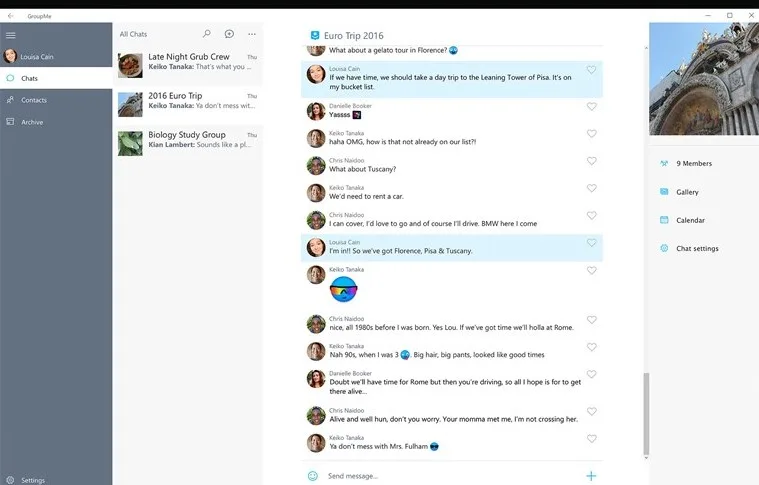The height and width of the screenshot is (485, 759).
Task: Click Biology Study Group leaf thumbnail
Action: pyautogui.click(x=130, y=143)
